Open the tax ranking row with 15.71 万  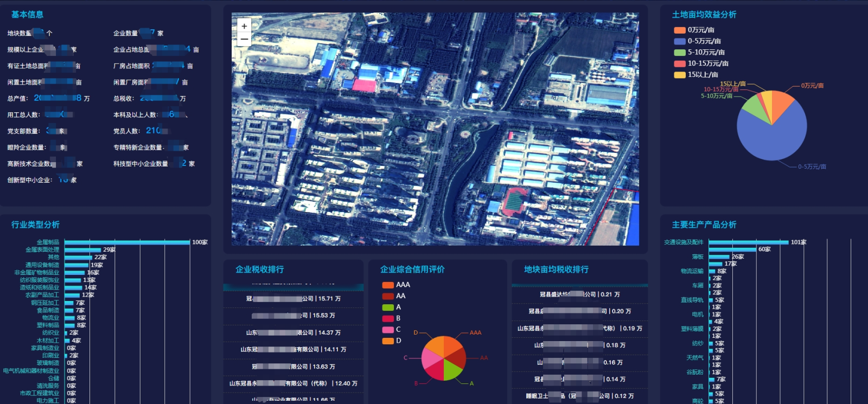(x=293, y=299)
